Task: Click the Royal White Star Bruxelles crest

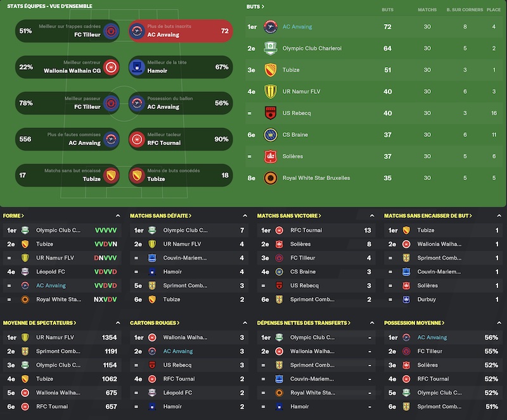Action: coord(271,178)
